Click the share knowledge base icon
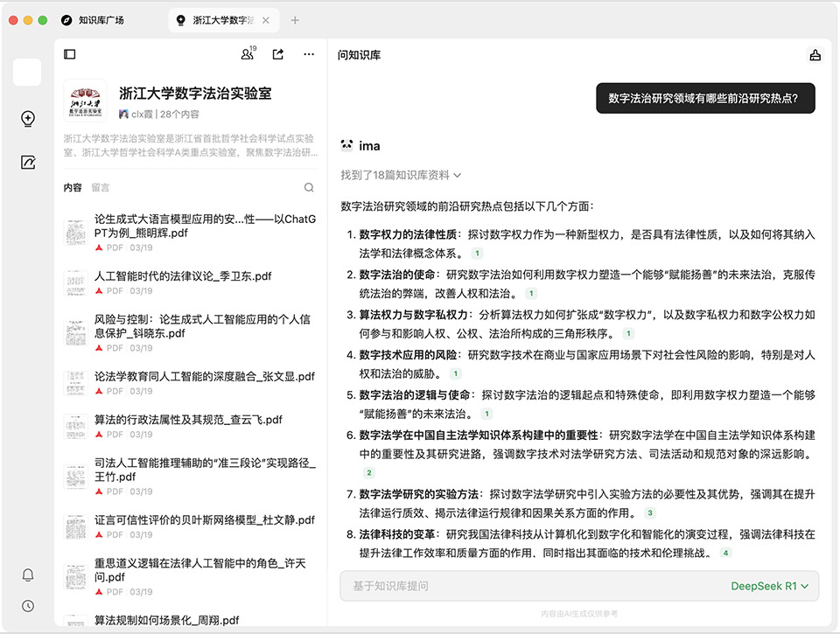The image size is (840, 634). point(278,54)
